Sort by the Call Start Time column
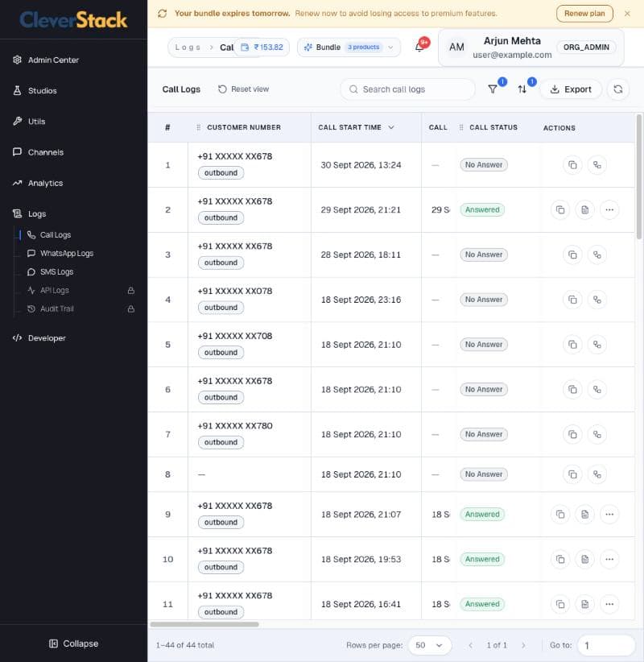Image resolution: width=644 pixels, height=662 pixels. pos(356,127)
